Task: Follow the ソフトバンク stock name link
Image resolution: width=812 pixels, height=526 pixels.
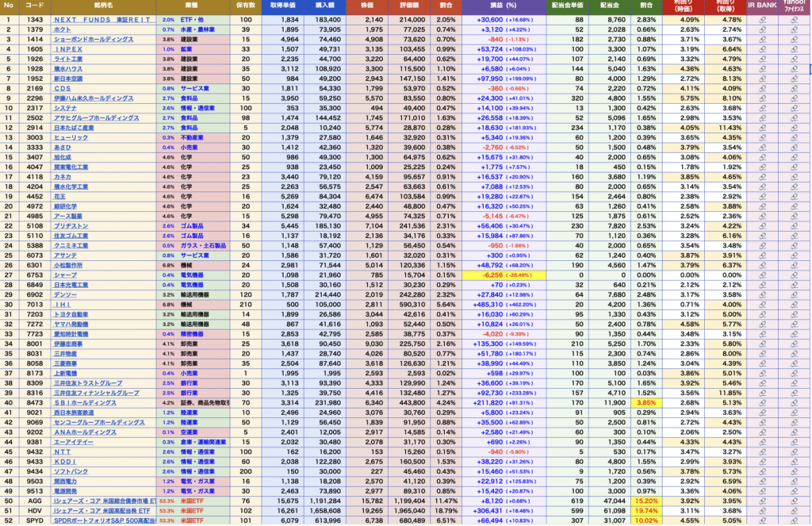Action: (71, 471)
